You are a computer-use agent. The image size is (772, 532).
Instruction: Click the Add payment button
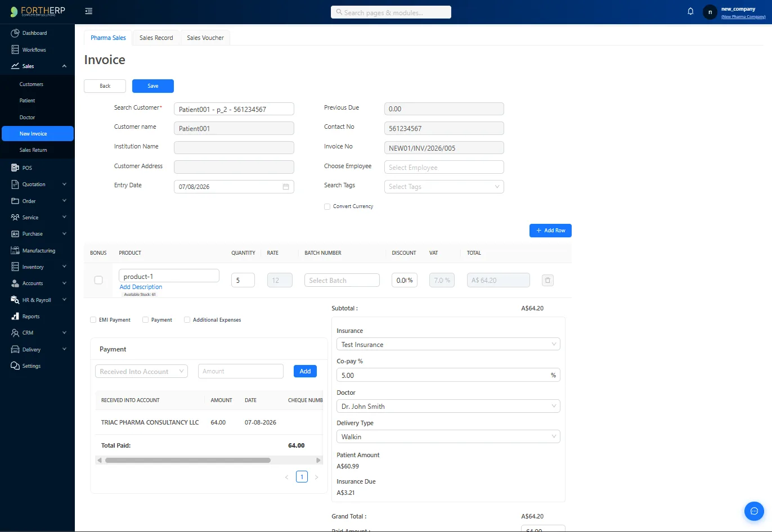305,371
